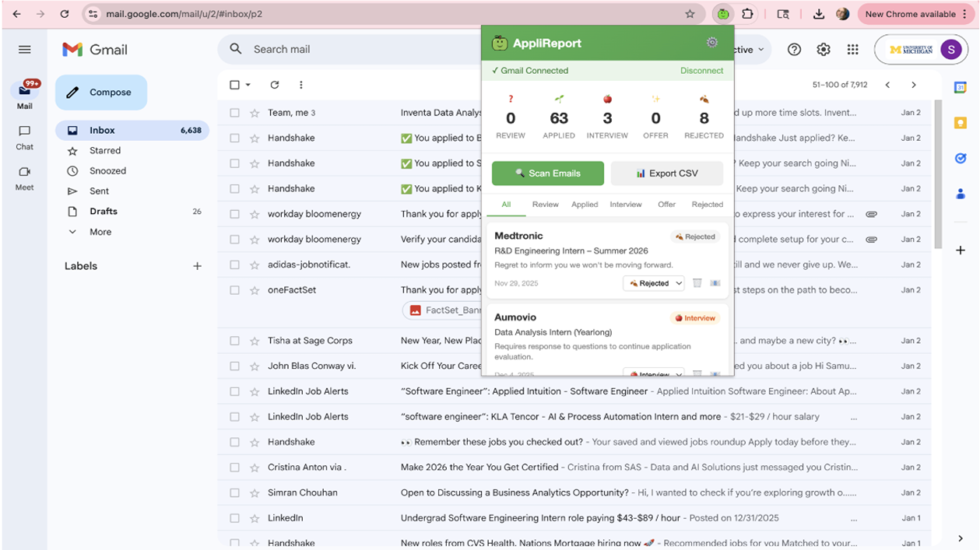Screen dimensions: 980x550
Task: Select the adidas-jobnotificat. email checkbox
Action: 234,264
